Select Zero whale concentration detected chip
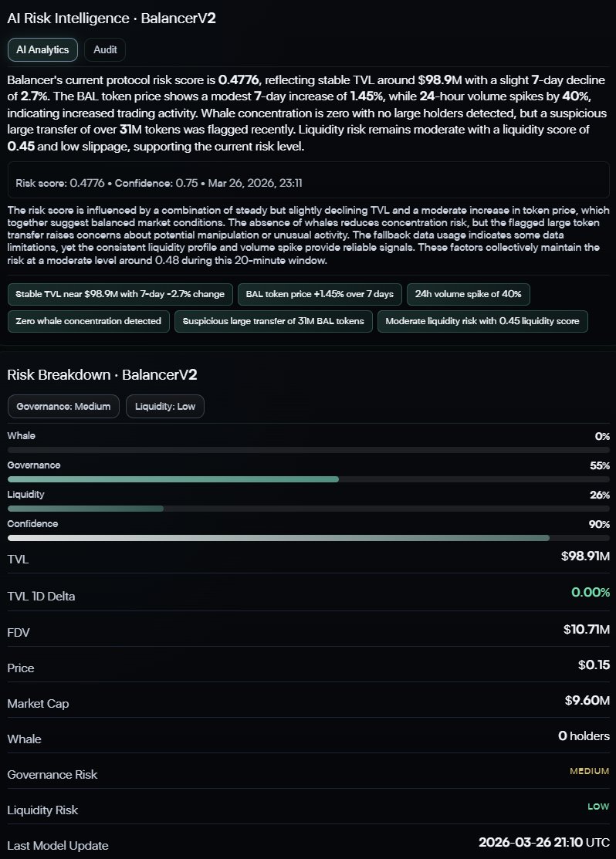This screenshot has width=616, height=859. coord(88,321)
